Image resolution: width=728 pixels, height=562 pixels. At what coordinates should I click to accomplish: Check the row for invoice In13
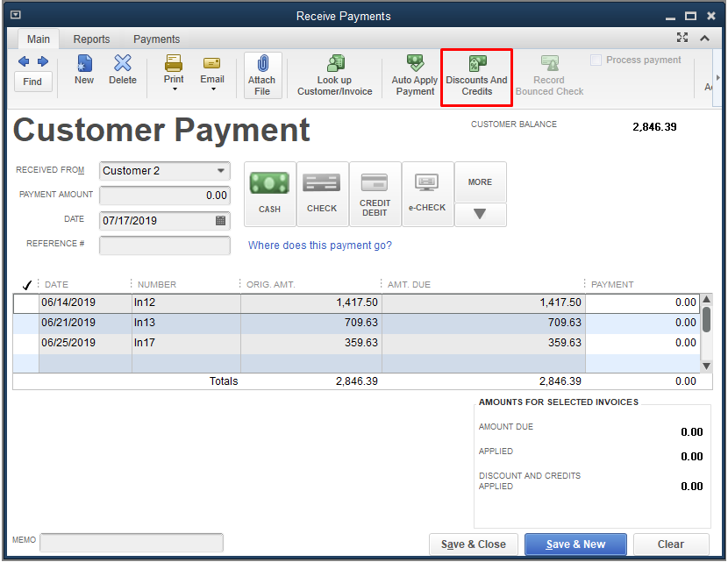point(26,323)
